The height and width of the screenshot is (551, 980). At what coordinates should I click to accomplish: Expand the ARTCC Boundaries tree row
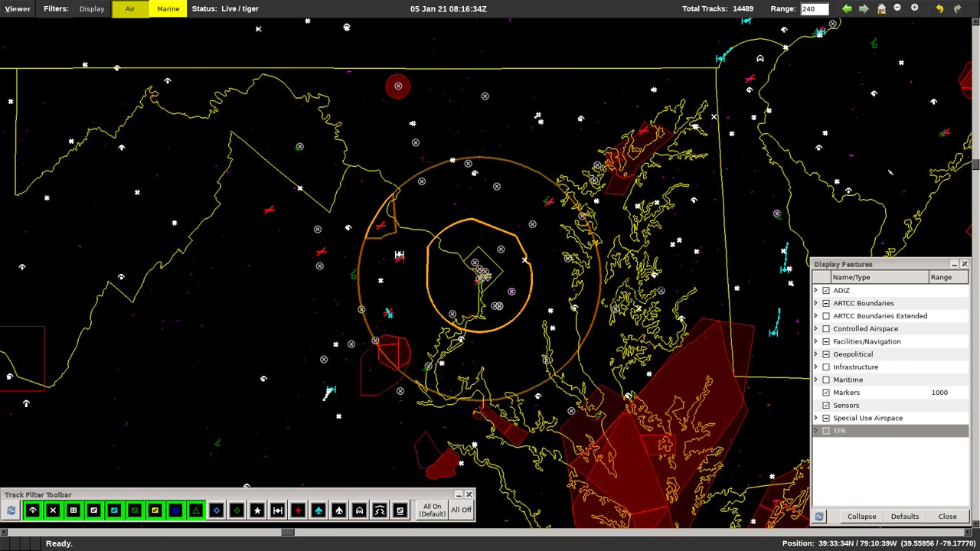point(816,303)
